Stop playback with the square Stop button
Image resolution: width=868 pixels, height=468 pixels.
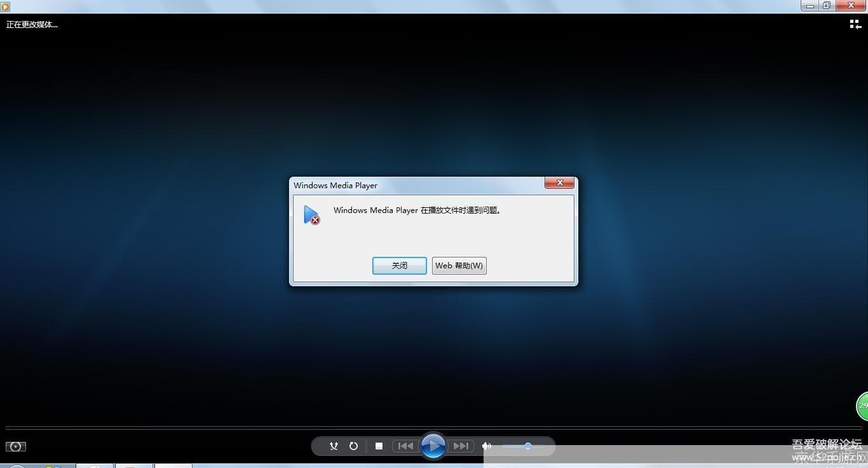point(379,446)
